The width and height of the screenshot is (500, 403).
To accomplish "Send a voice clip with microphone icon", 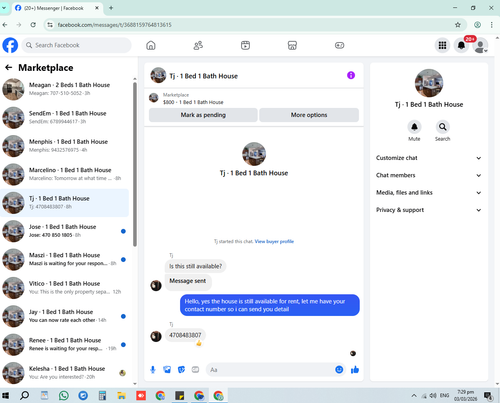I will (153, 370).
